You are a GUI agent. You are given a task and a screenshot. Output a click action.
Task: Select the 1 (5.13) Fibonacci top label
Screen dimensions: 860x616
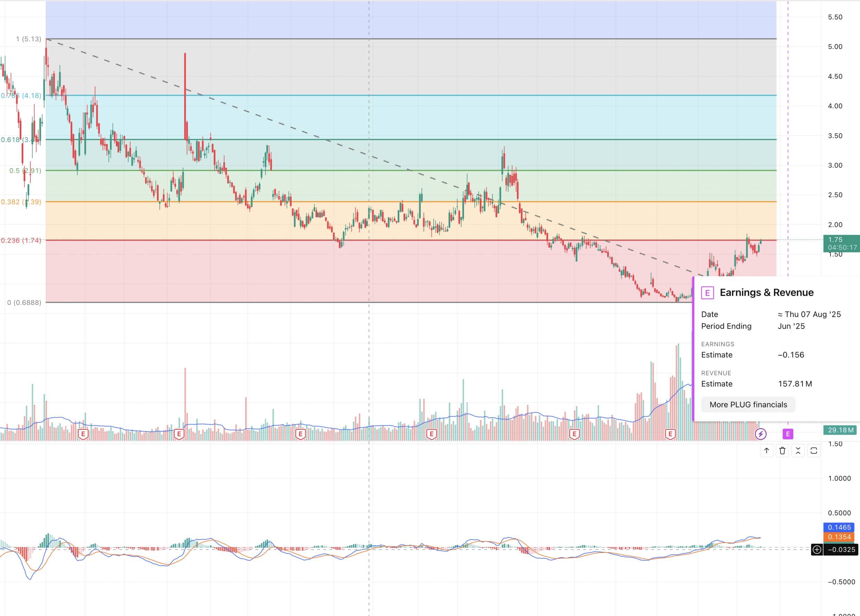[29, 39]
